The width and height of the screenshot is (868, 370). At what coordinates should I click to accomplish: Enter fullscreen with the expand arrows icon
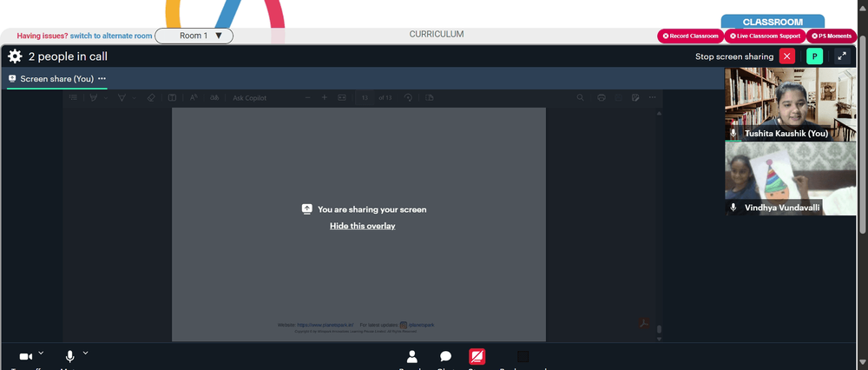[842, 56]
